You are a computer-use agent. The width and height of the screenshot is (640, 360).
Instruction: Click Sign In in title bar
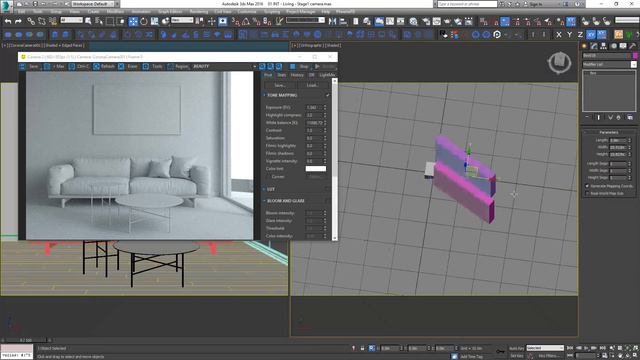point(536,4)
